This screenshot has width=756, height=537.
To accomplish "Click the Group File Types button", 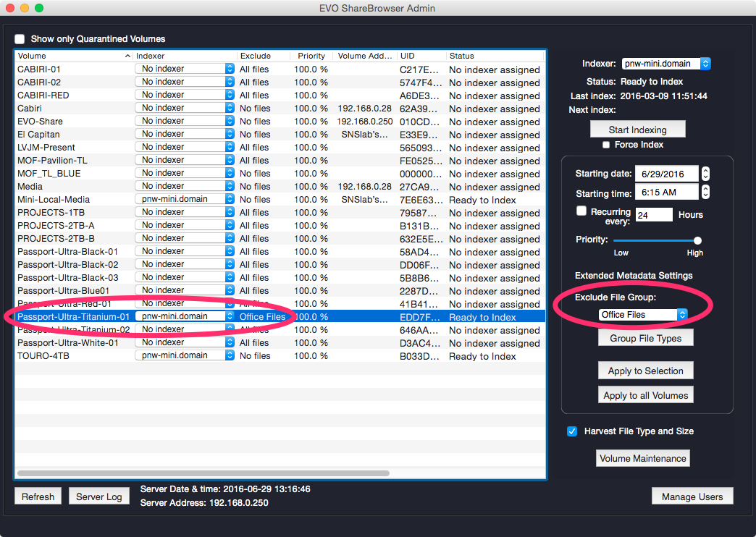I will (x=646, y=339).
